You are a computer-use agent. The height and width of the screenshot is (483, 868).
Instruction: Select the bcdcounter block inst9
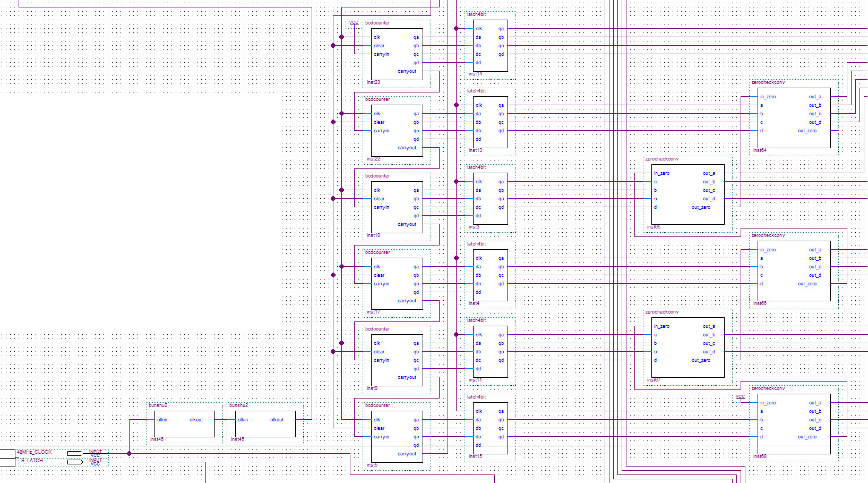tap(397, 365)
